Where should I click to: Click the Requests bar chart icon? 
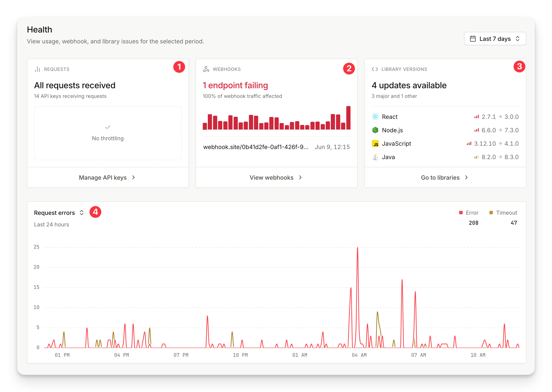pos(37,69)
